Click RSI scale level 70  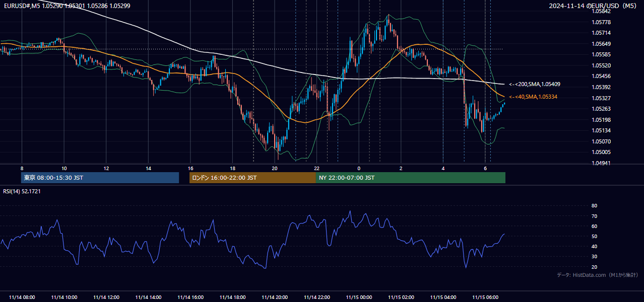pyautogui.click(x=594, y=216)
